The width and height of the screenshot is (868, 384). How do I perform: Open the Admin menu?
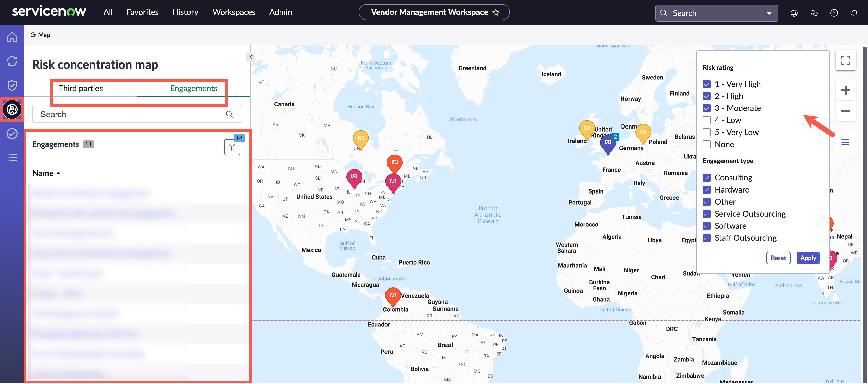pyautogui.click(x=280, y=12)
